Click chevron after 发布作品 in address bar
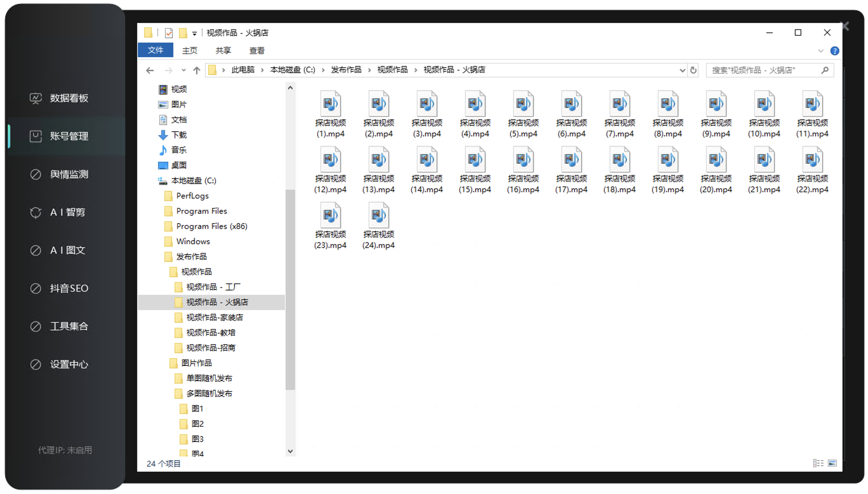Screen dimensions: 868x494 click(x=369, y=70)
